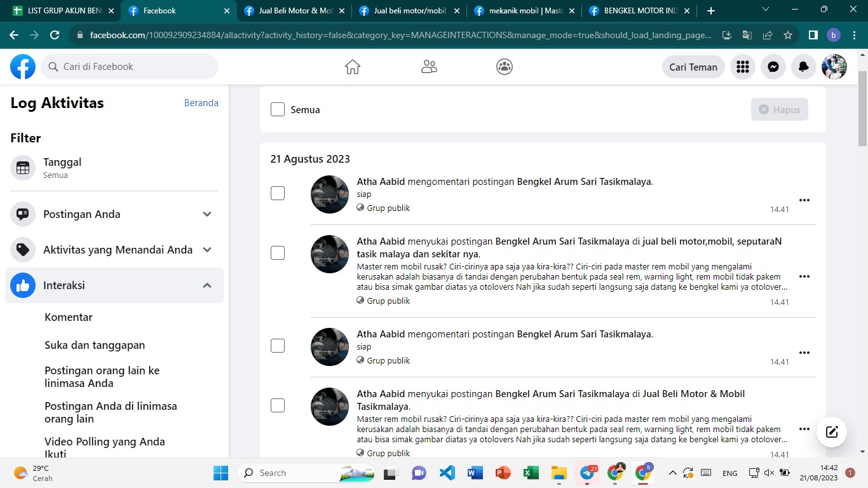Open the install app icon in address bar
Image resolution: width=868 pixels, height=488 pixels.
pyautogui.click(x=727, y=36)
